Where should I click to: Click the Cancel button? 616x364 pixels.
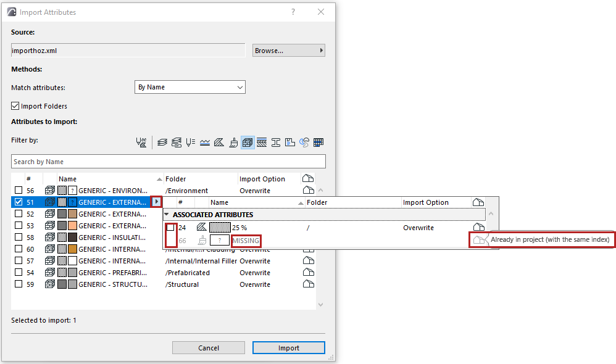(x=209, y=347)
